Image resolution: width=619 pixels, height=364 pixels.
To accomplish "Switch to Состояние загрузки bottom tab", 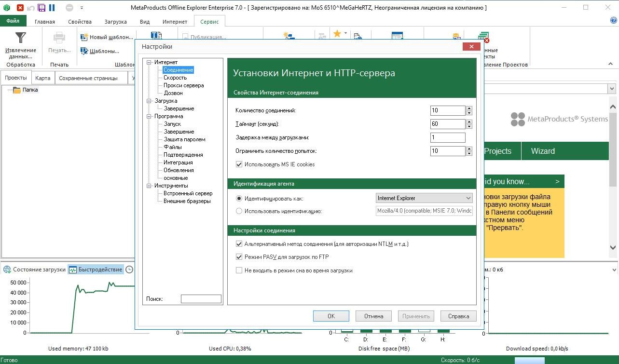I will (35, 270).
